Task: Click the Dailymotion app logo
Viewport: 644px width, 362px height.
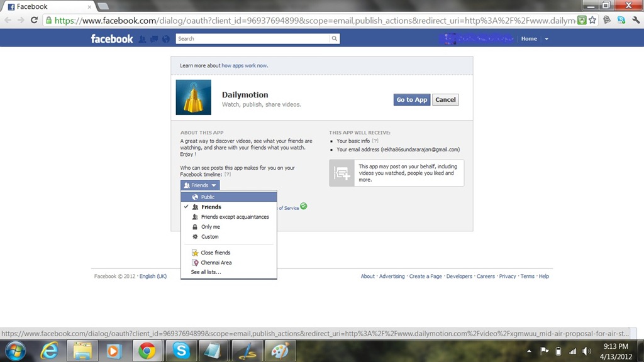Action: 193,97
